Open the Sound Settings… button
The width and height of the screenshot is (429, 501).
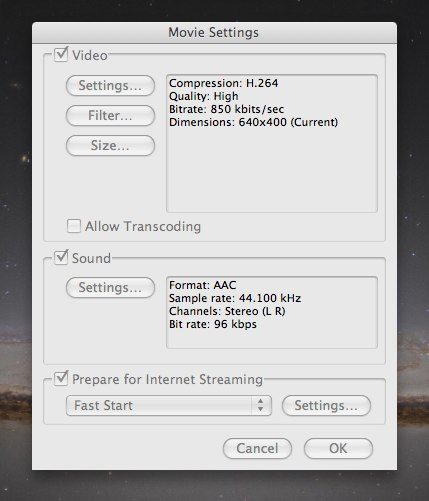pyautogui.click(x=110, y=287)
